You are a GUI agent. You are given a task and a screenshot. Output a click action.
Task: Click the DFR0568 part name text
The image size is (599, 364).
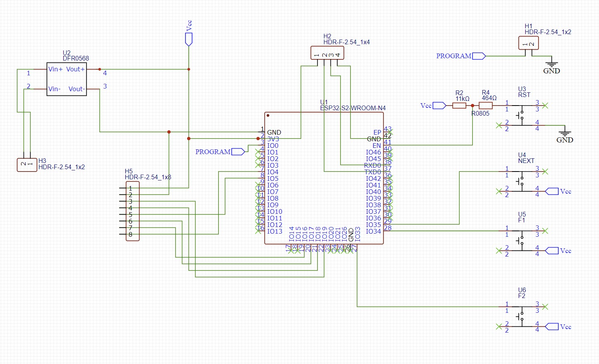coord(76,59)
